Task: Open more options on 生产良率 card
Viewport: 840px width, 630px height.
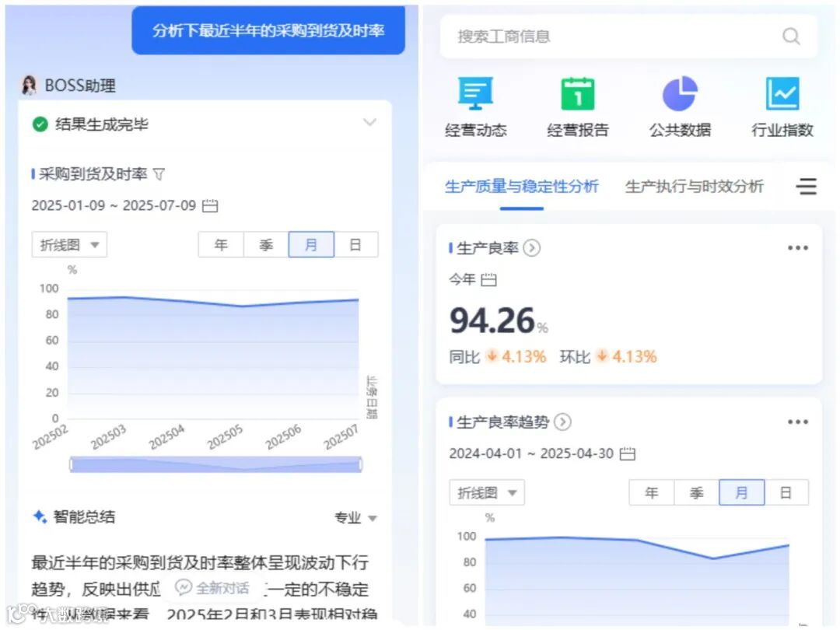Action: click(798, 248)
